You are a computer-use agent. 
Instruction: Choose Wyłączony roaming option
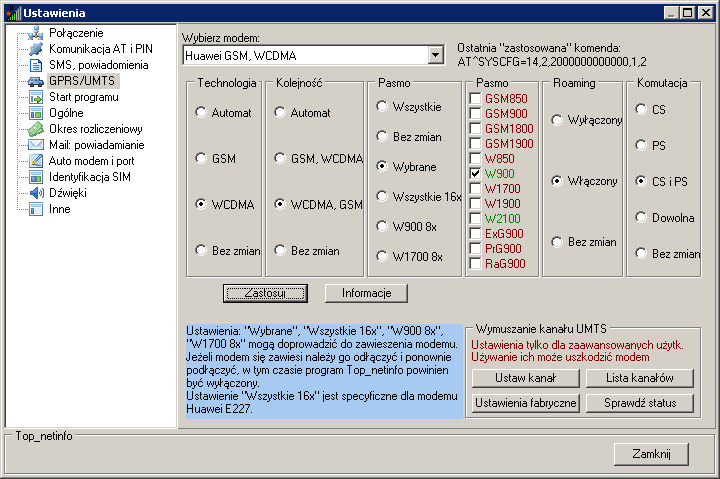(x=555, y=120)
